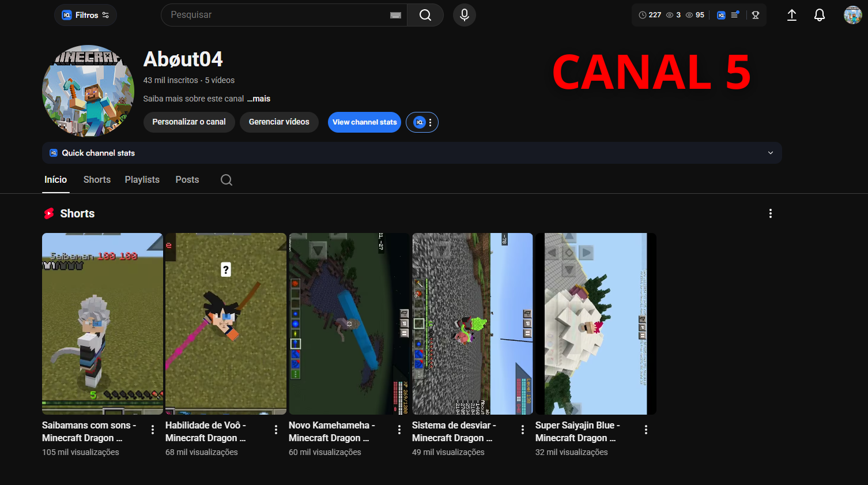Click the upload arrow icon
The image size is (868, 485).
(791, 15)
